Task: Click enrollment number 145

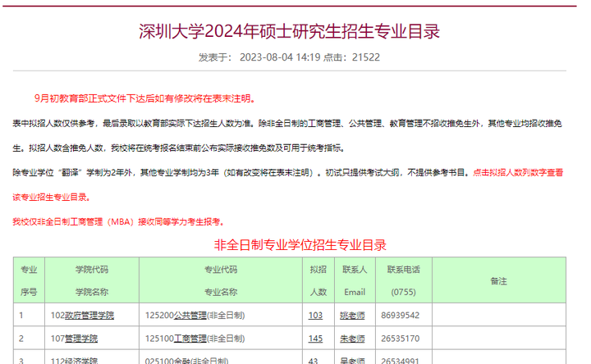Action: click(315, 339)
